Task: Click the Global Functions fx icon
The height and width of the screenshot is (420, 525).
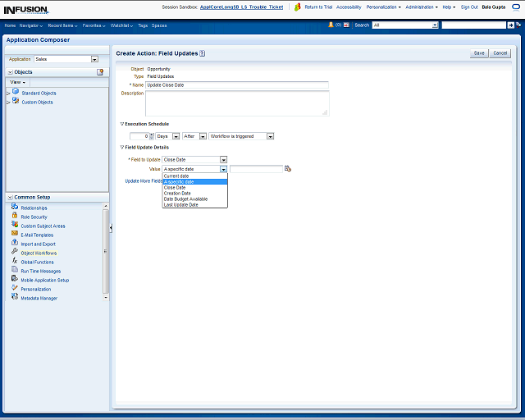Action: 15,262
